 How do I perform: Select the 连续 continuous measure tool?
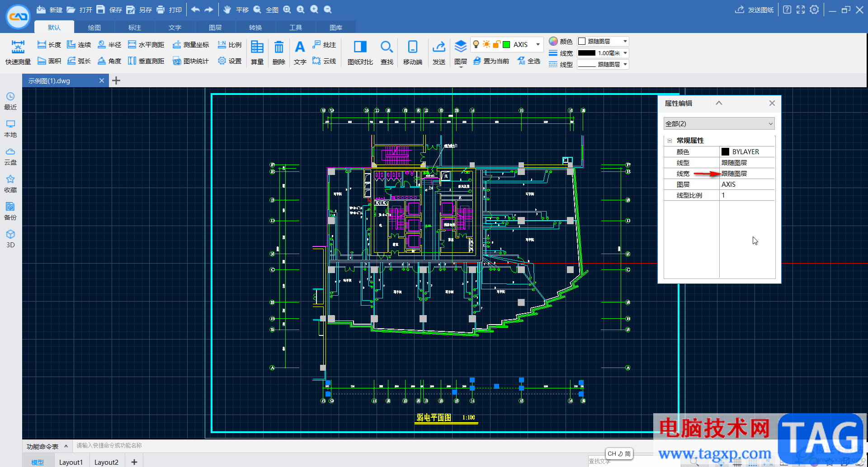click(x=79, y=44)
